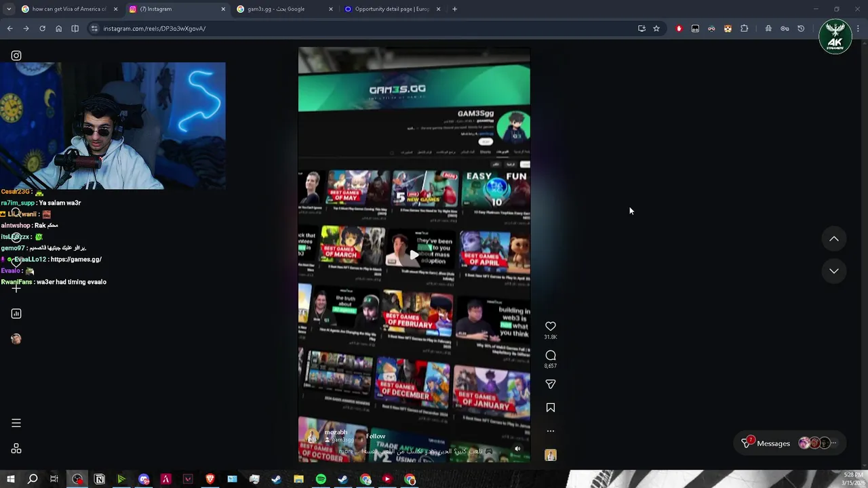Open the Instagram sidebar profile avatar

click(16, 339)
